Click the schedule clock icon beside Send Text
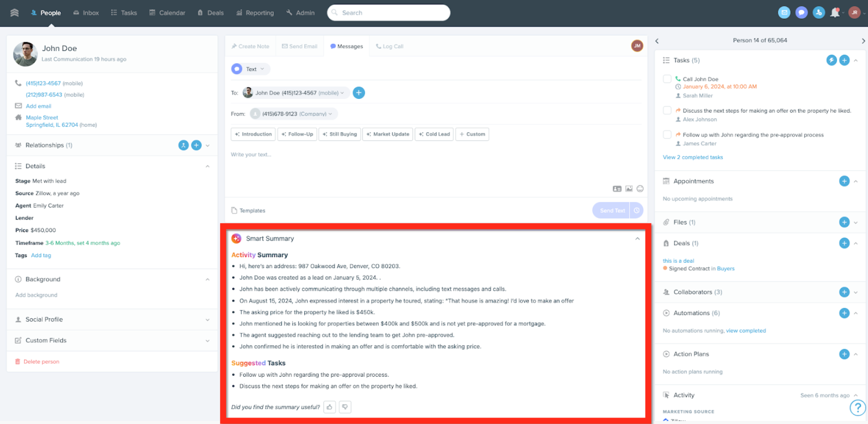This screenshot has width=868, height=424. pyautogui.click(x=636, y=210)
